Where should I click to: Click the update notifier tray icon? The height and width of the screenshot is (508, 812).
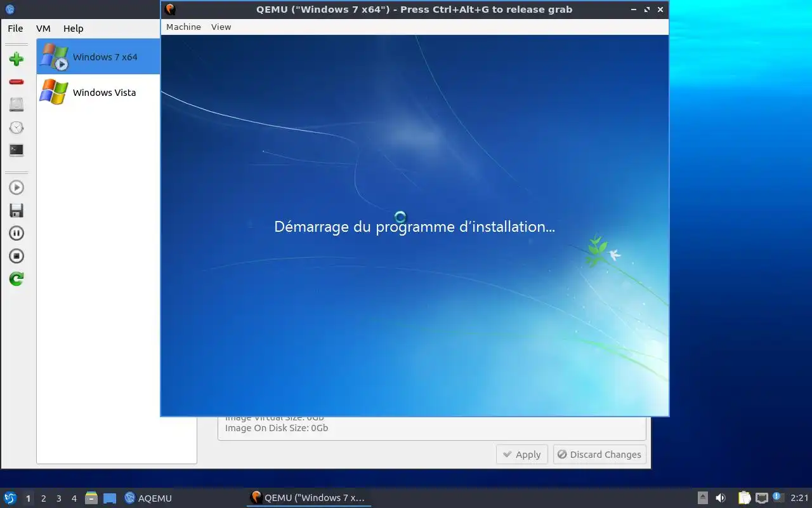[778, 497]
